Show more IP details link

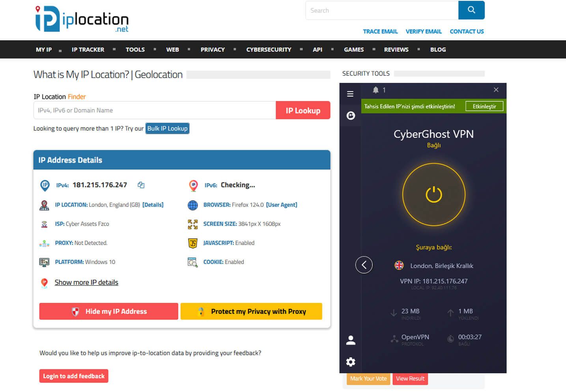pyautogui.click(x=86, y=282)
